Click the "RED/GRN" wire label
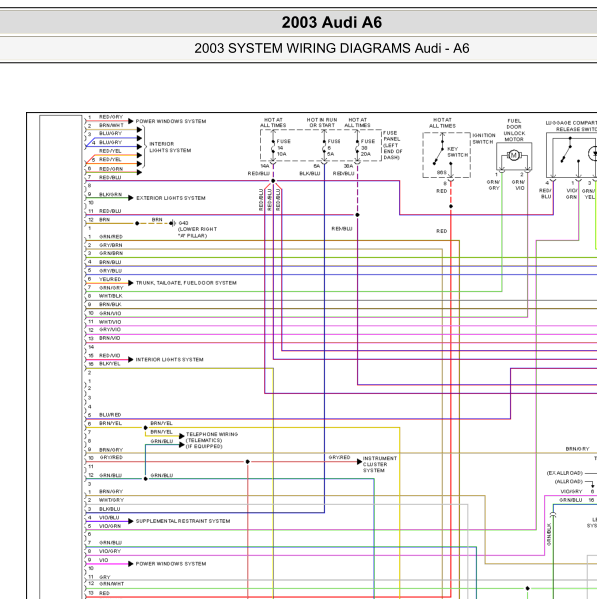Viewport: 597px width, 599px height. tap(111, 169)
